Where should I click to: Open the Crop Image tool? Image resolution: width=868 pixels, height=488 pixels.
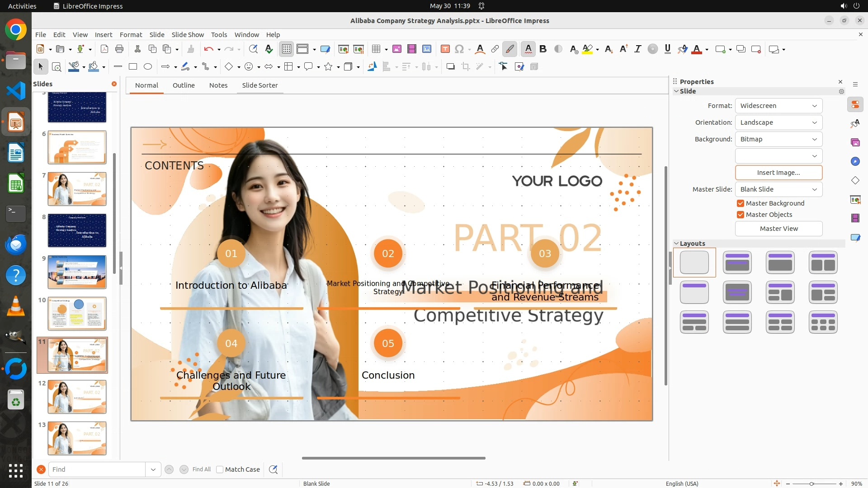point(466,67)
